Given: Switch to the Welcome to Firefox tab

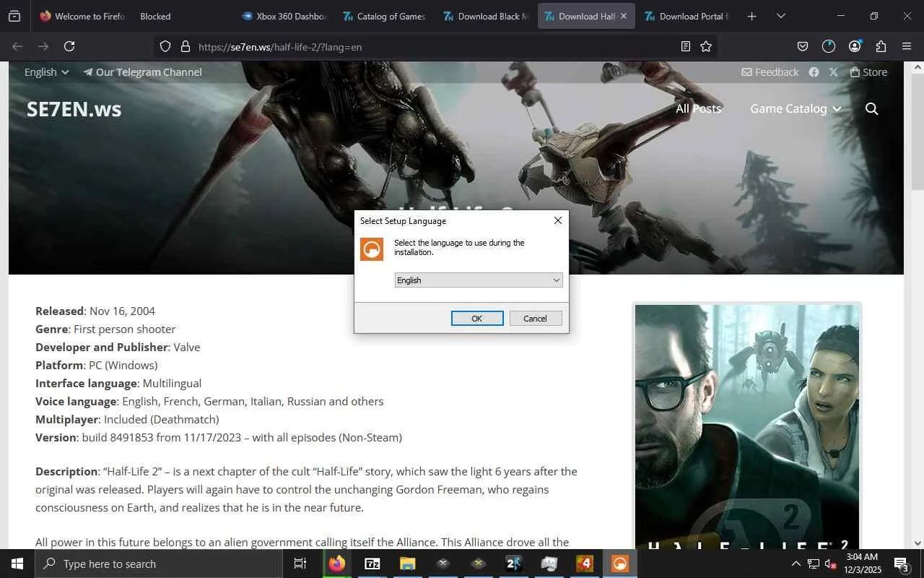Looking at the screenshot, I should click(82, 16).
